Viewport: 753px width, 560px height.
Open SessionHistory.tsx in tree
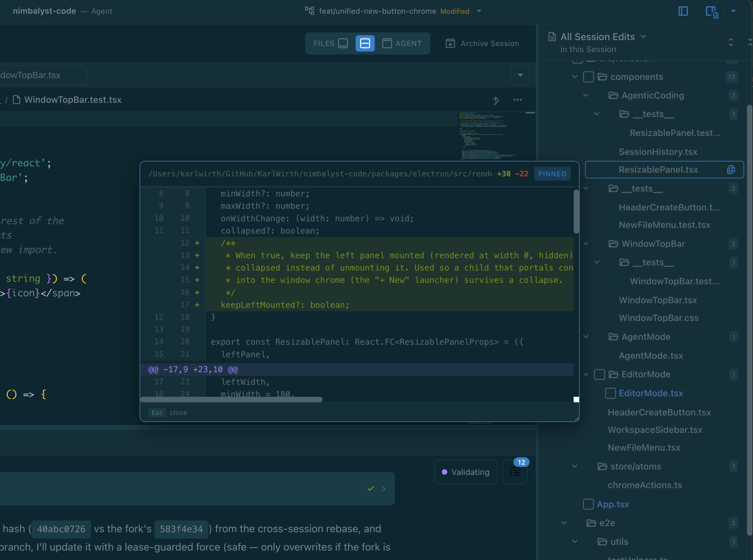(x=658, y=151)
